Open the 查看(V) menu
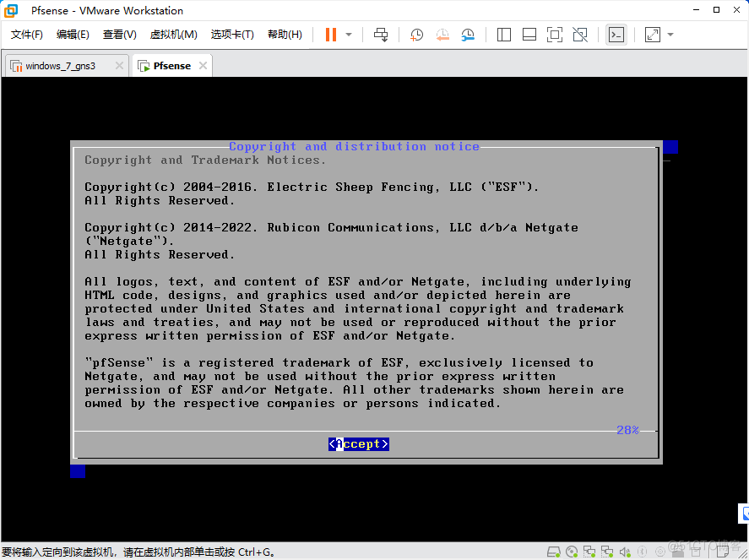The image size is (749, 560). (x=119, y=35)
